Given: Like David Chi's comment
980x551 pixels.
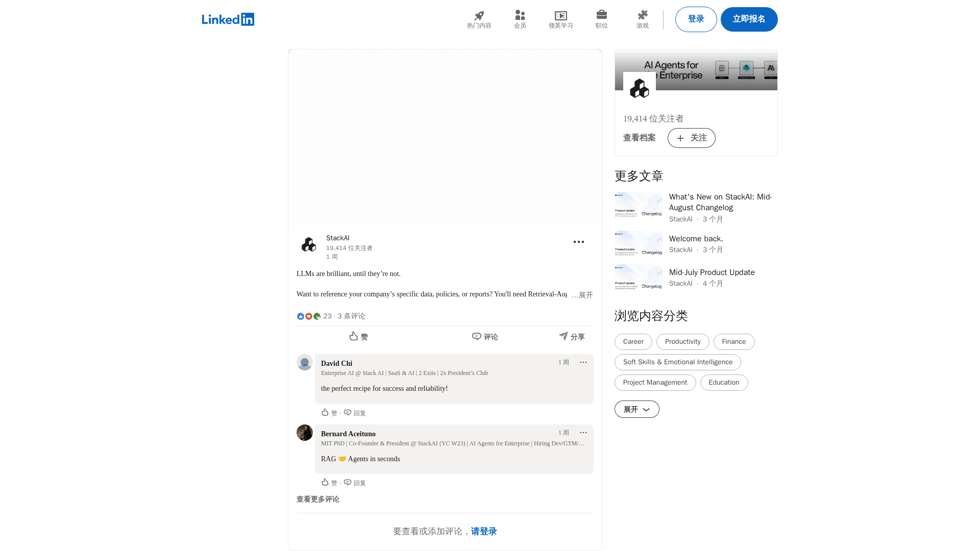Looking at the screenshot, I should click(x=329, y=413).
